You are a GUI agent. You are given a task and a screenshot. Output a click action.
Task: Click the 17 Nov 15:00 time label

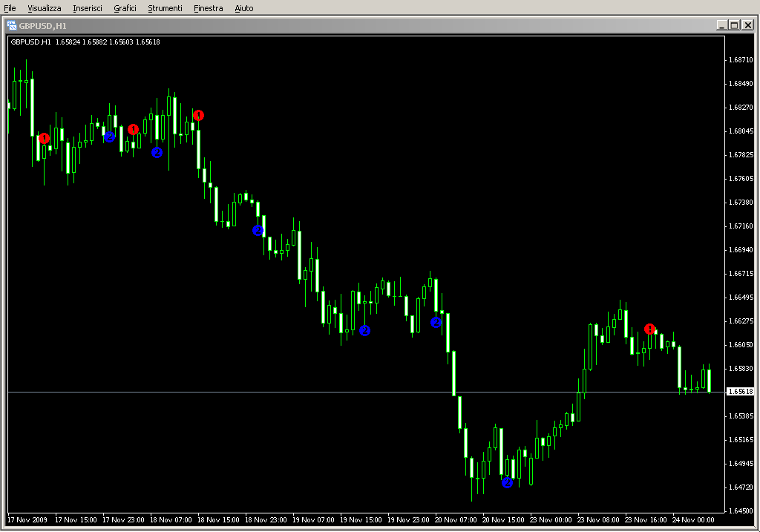(x=76, y=520)
